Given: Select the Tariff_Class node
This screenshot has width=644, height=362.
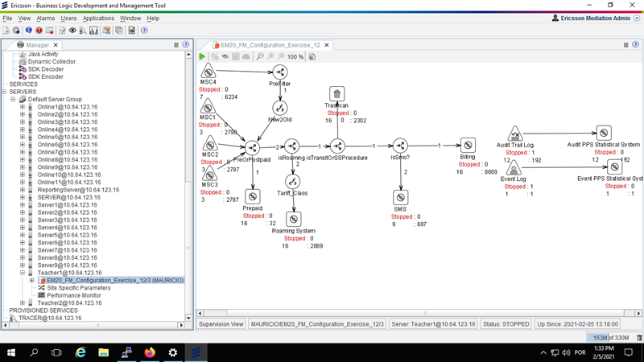Looking at the screenshot, I should [292, 182].
